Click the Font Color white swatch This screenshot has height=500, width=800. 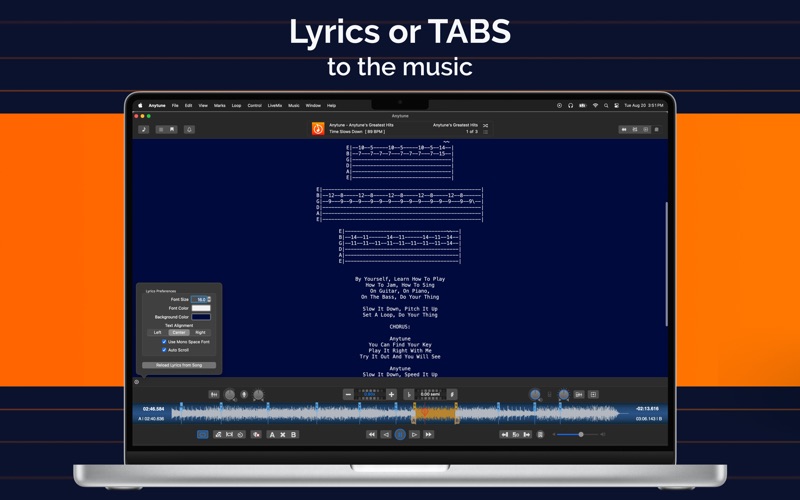click(x=201, y=308)
